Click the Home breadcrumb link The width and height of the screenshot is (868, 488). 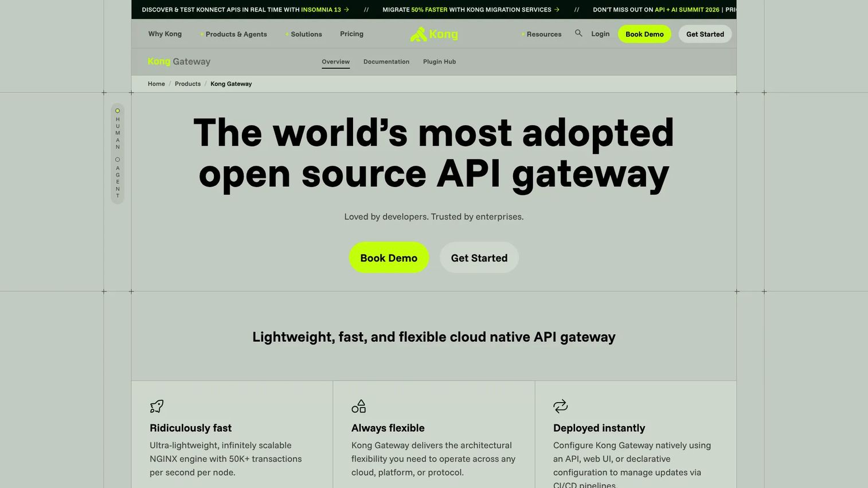(157, 84)
